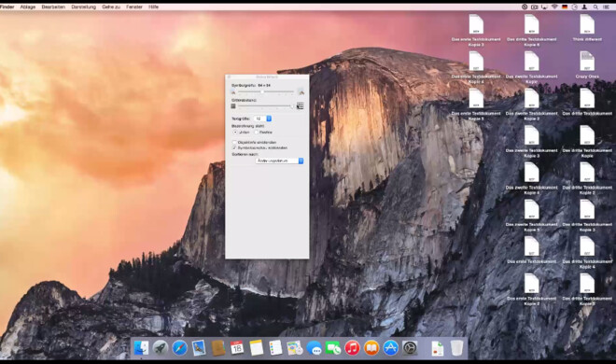Open Mail stamp icon in Dock
The width and height of the screenshot is (616, 364).
point(199,348)
